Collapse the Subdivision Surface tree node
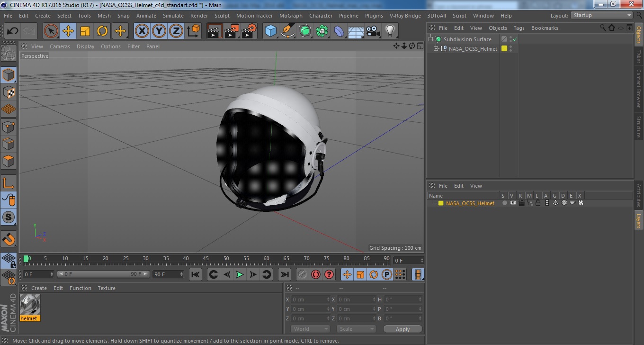The height and width of the screenshot is (345, 644). pos(431,39)
